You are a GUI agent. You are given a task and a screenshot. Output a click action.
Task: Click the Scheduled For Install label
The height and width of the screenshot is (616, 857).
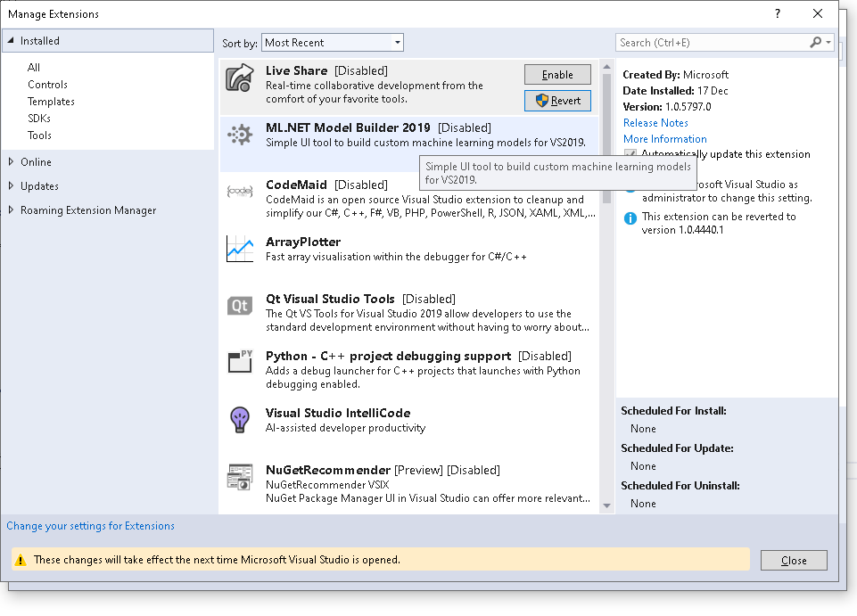coord(673,410)
